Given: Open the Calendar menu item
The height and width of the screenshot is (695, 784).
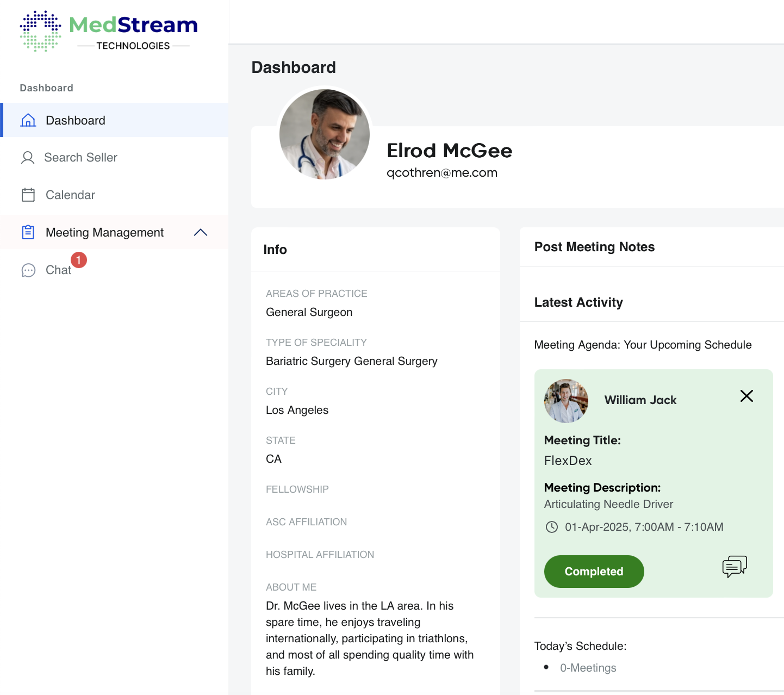Looking at the screenshot, I should coord(70,195).
